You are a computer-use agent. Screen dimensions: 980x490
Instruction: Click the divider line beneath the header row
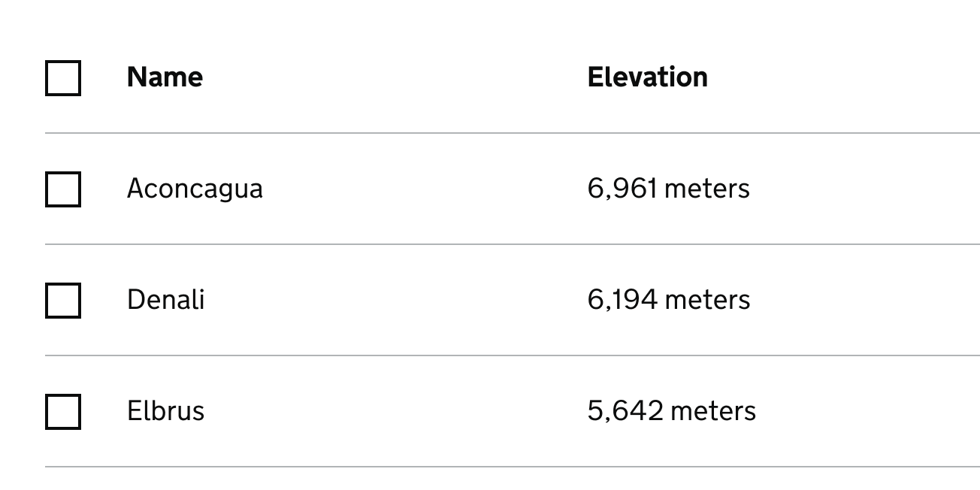[x=513, y=133]
